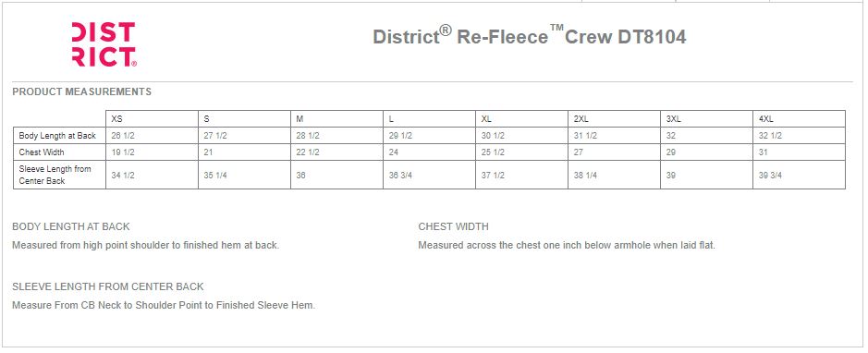Click the XS body length value 26 1/2
Screen dimensions: 868x353
tap(123, 136)
